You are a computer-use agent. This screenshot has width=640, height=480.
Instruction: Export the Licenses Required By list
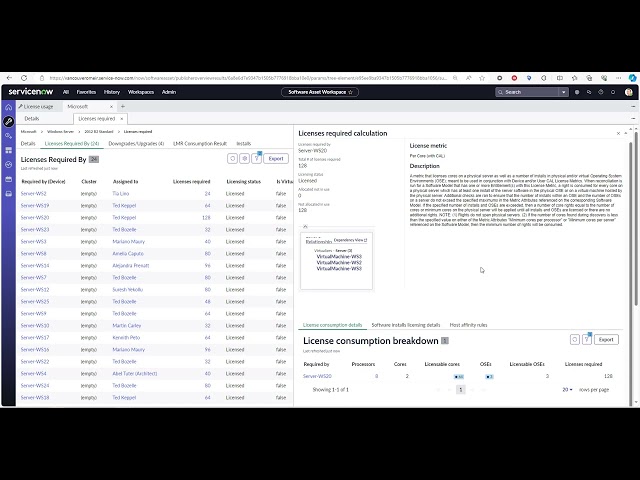pyautogui.click(x=276, y=158)
